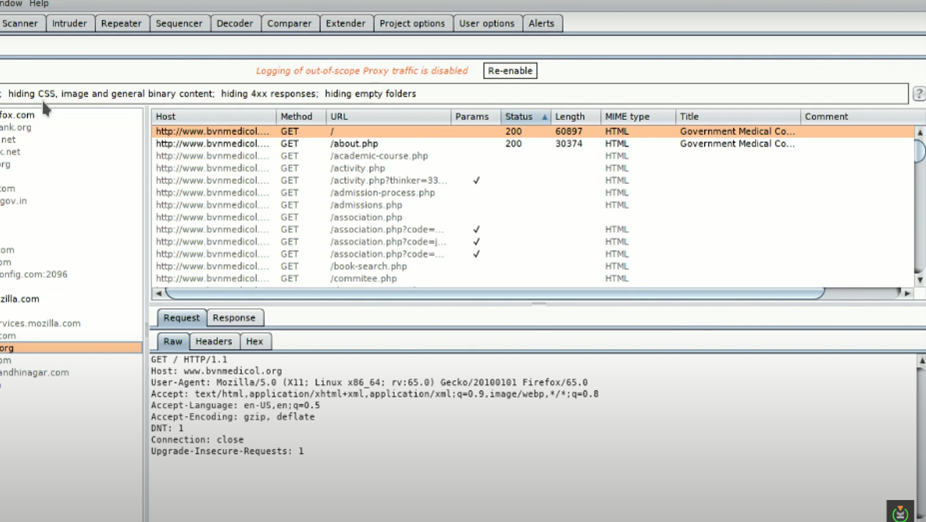
Task: Click the horizontal scroll left arrow
Action: point(158,293)
